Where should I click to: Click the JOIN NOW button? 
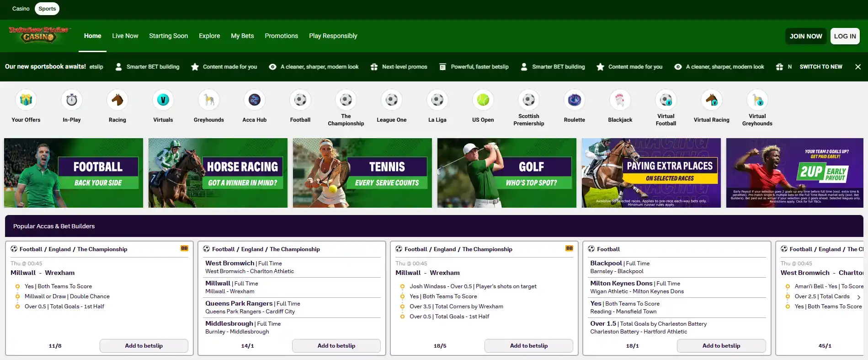pyautogui.click(x=806, y=36)
